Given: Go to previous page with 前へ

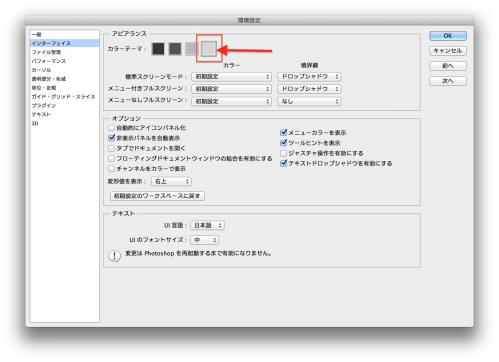Looking at the screenshot, I should [448, 66].
